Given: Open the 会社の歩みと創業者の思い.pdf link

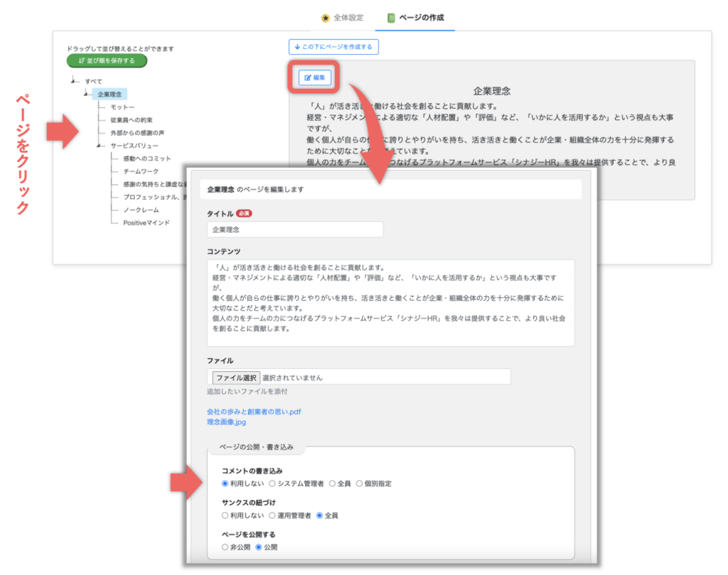Looking at the screenshot, I should tap(254, 412).
